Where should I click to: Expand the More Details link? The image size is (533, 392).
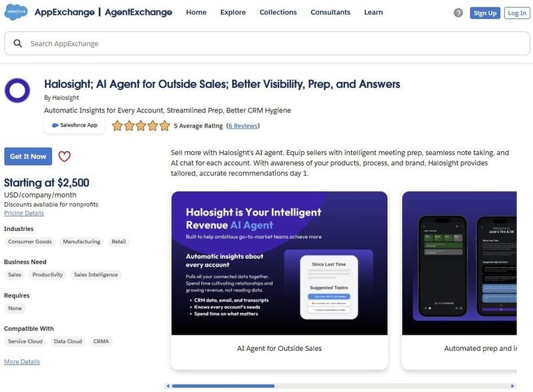coord(22,361)
